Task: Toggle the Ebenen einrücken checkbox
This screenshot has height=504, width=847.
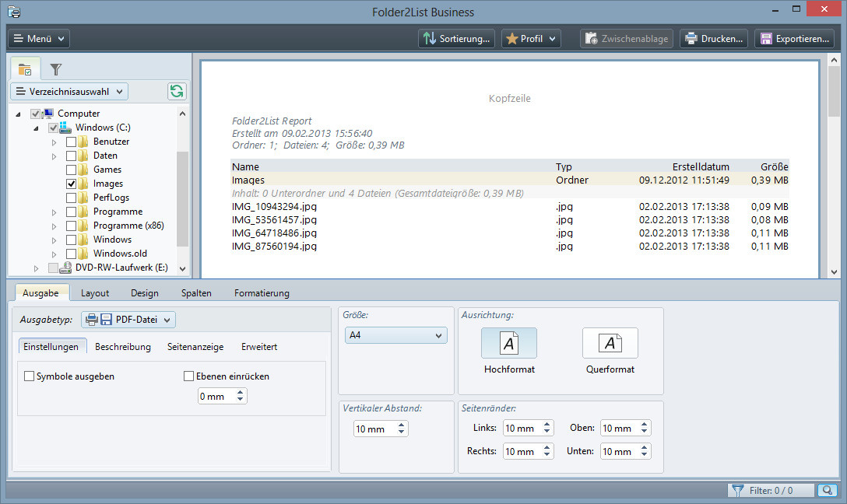Action: [188, 376]
